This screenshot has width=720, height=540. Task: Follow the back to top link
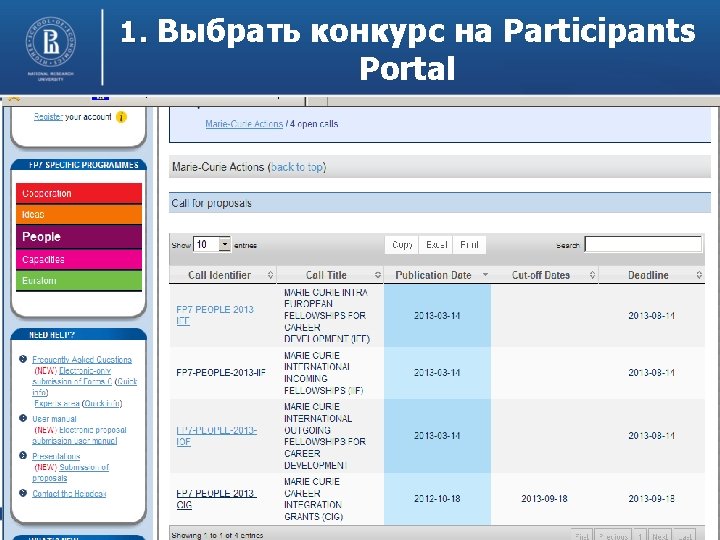coord(298,167)
